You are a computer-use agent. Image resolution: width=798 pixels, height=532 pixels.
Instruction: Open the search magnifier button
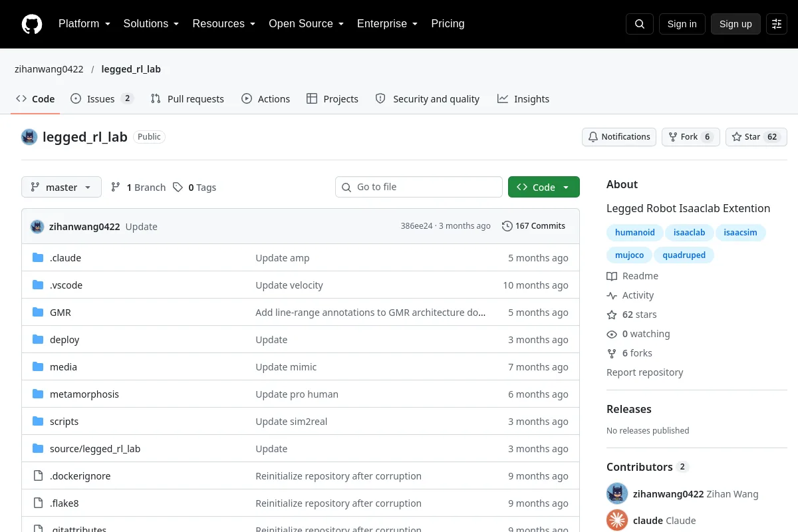pyautogui.click(x=640, y=24)
